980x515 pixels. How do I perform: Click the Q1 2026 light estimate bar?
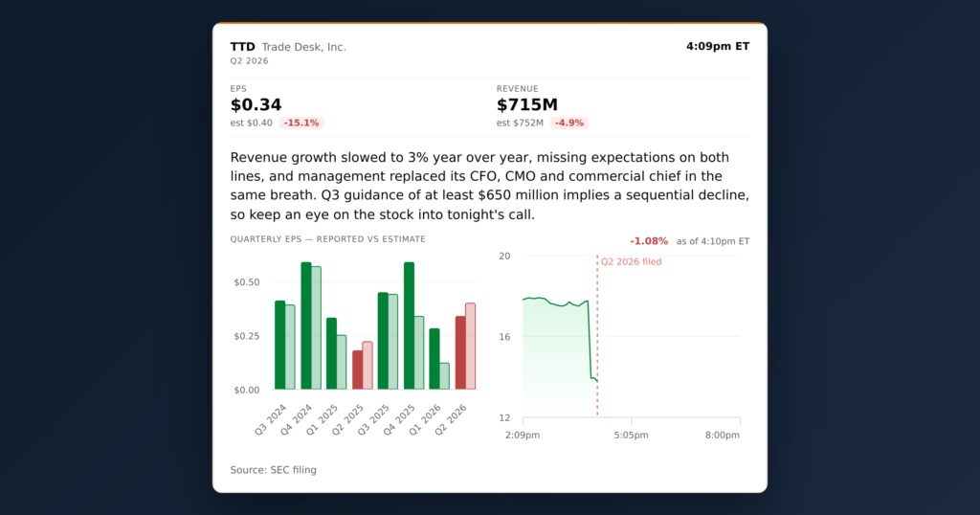tap(444, 376)
